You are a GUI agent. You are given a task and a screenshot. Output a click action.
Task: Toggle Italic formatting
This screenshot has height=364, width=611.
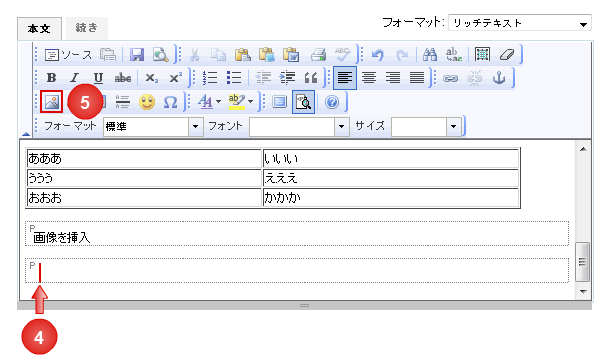tap(74, 78)
